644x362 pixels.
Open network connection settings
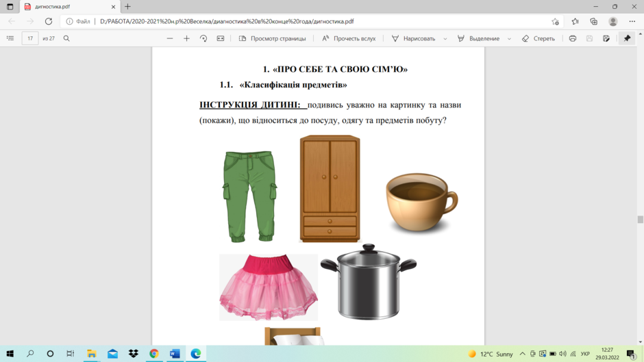pyautogui.click(x=573, y=354)
